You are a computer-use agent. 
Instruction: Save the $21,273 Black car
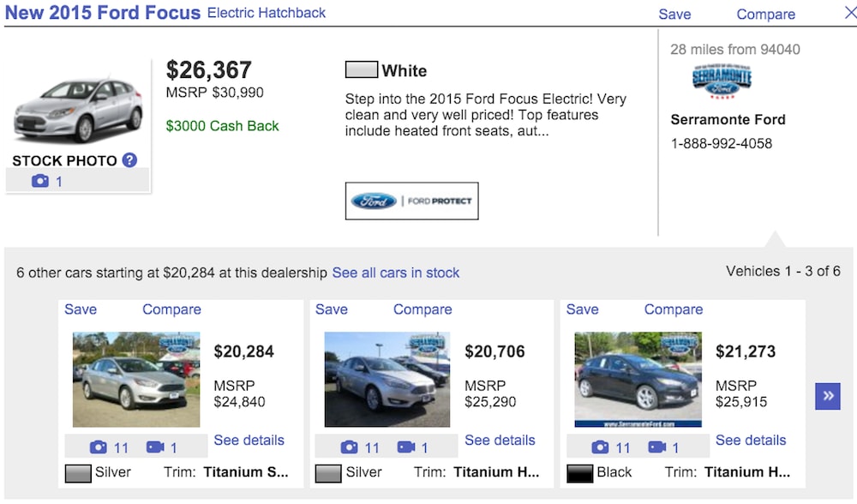coord(582,309)
